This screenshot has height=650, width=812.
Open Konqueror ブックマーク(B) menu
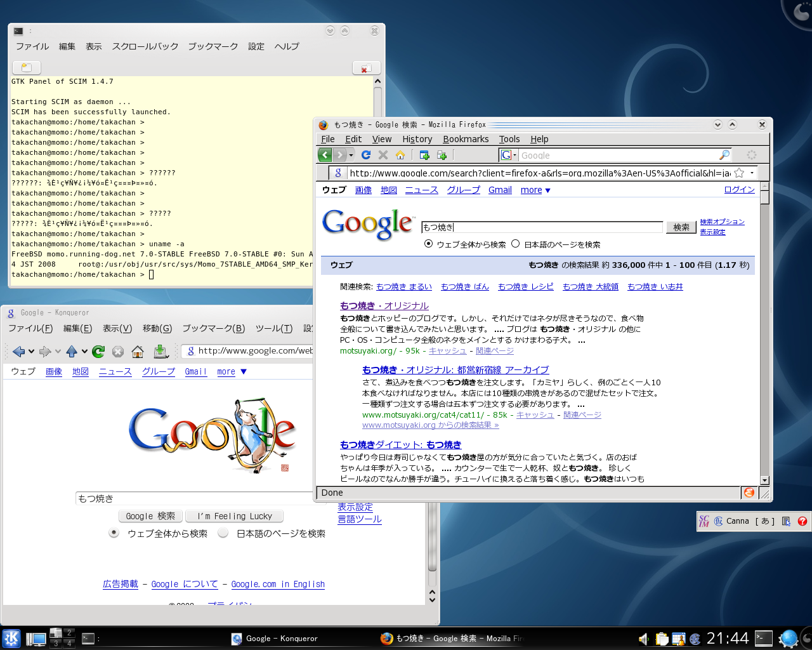(x=213, y=328)
